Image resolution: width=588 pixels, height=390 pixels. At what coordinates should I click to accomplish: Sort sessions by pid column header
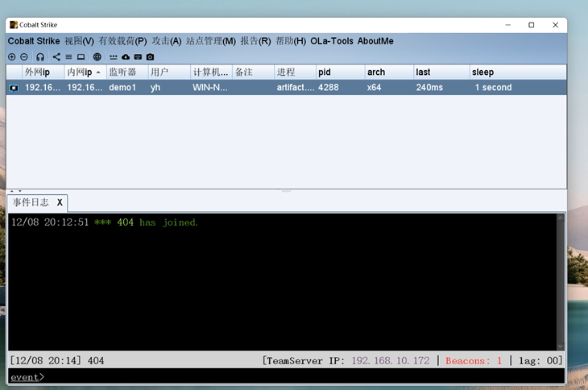pos(338,73)
